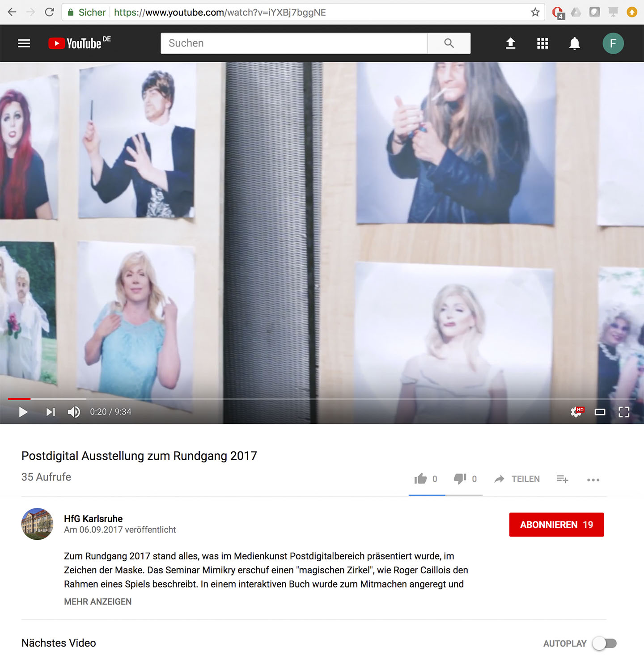Click the orange circular extension icon
Screen dimensions: 644x656
(631, 12)
